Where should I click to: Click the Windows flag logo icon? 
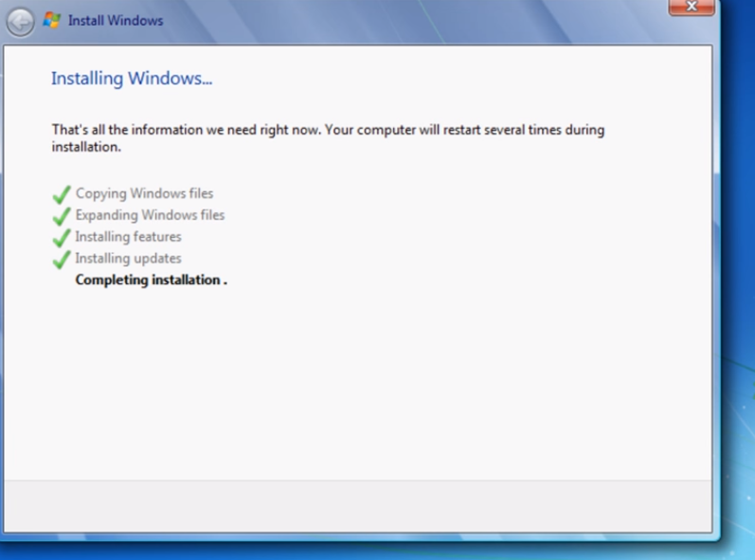click(51, 20)
